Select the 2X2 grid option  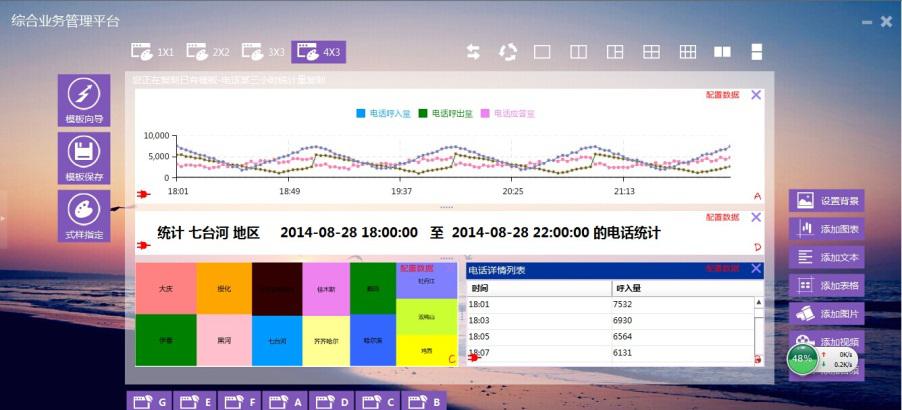click(x=208, y=51)
